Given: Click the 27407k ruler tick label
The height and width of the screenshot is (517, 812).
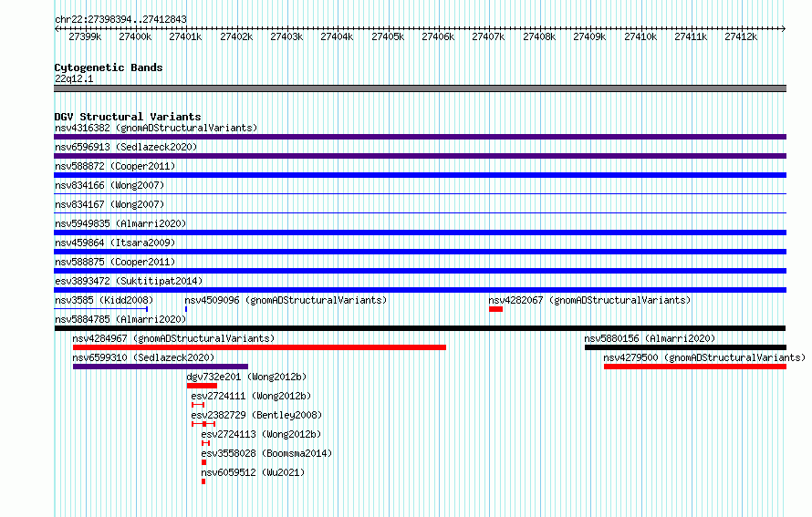Looking at the screenshot, I should 488,36.
